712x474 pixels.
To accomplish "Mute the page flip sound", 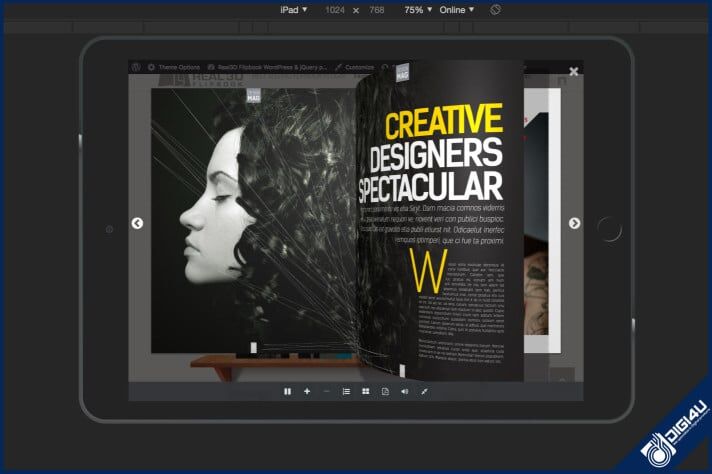I will click(404, 391).
